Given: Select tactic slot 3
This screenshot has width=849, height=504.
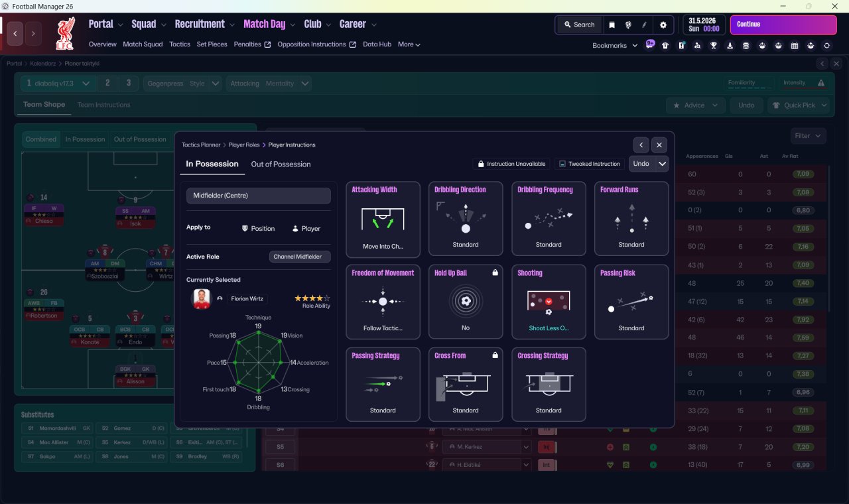Looking at the screenshot, I should (x=129, y=84).
